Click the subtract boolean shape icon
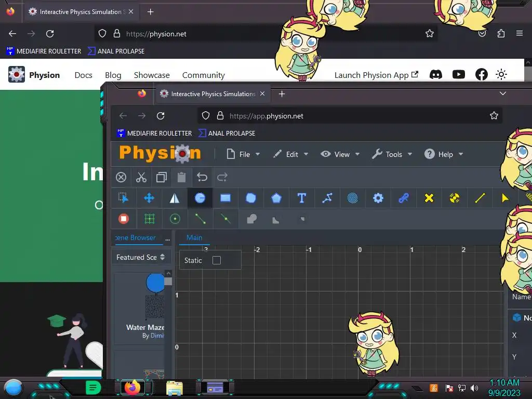 275,220
